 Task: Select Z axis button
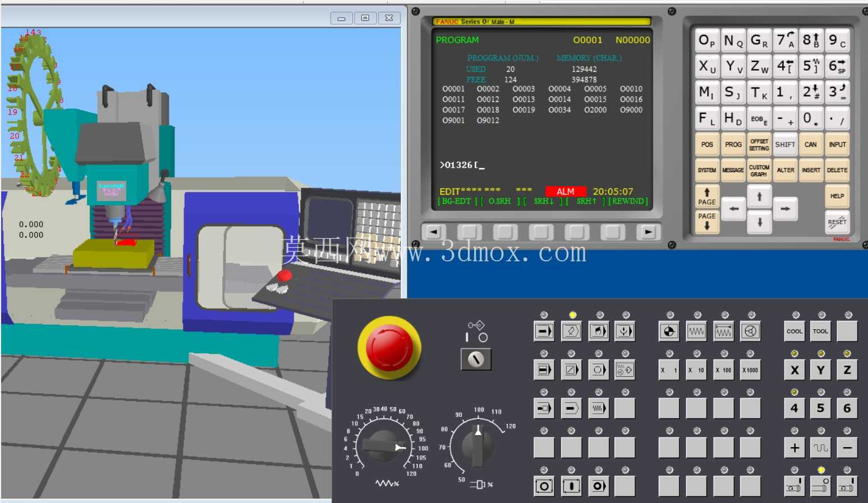(847, 370)
